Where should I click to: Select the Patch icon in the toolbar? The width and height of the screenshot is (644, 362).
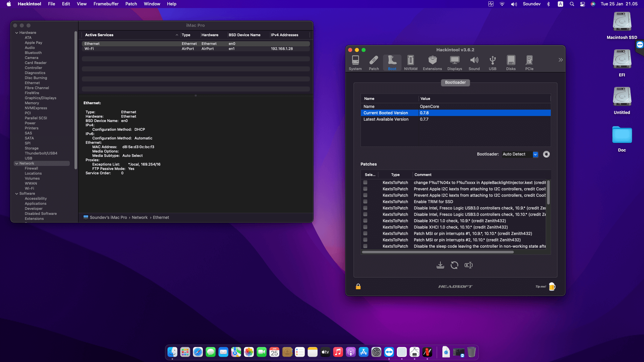click(373, 62)
